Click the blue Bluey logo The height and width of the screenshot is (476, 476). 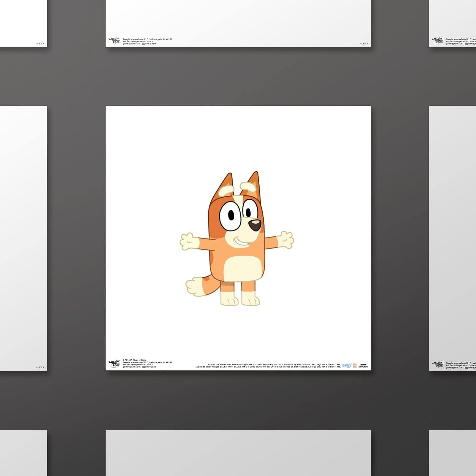tap(347, 365)
